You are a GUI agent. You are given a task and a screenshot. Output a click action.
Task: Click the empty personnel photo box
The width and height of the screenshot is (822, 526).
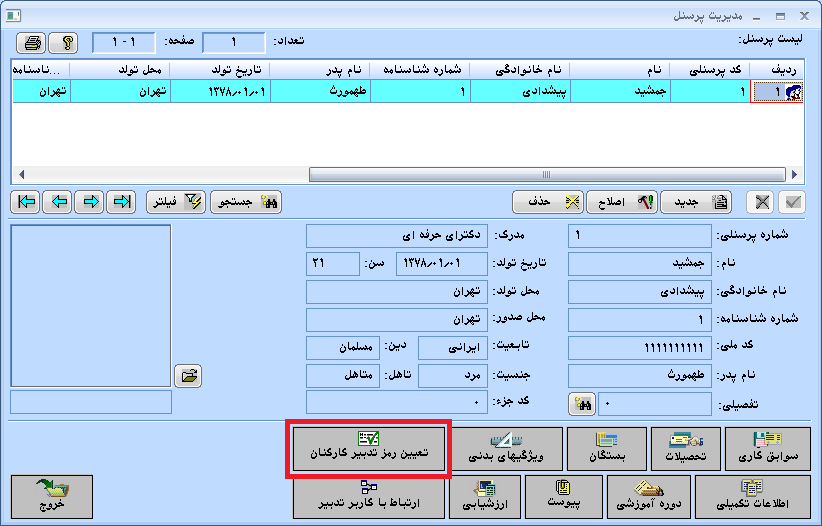[91, 306]
